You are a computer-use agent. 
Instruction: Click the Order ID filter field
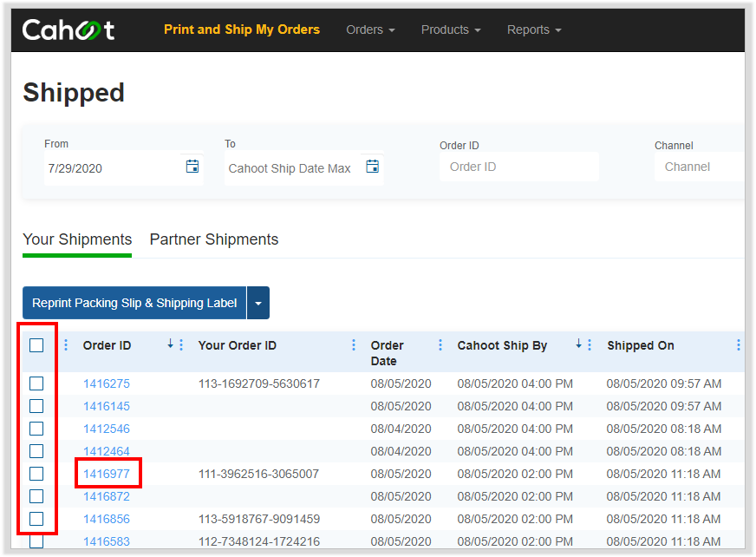coord(519,167)
